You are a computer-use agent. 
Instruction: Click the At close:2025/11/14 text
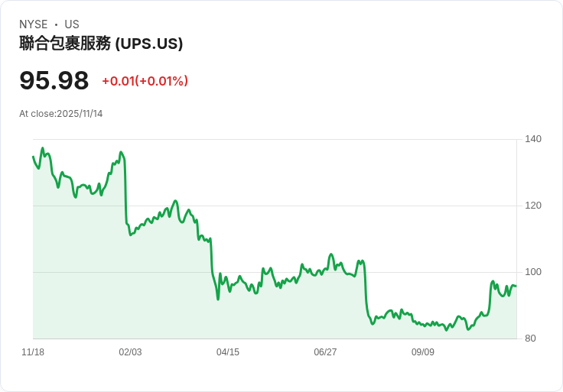(x=61, y=114)
